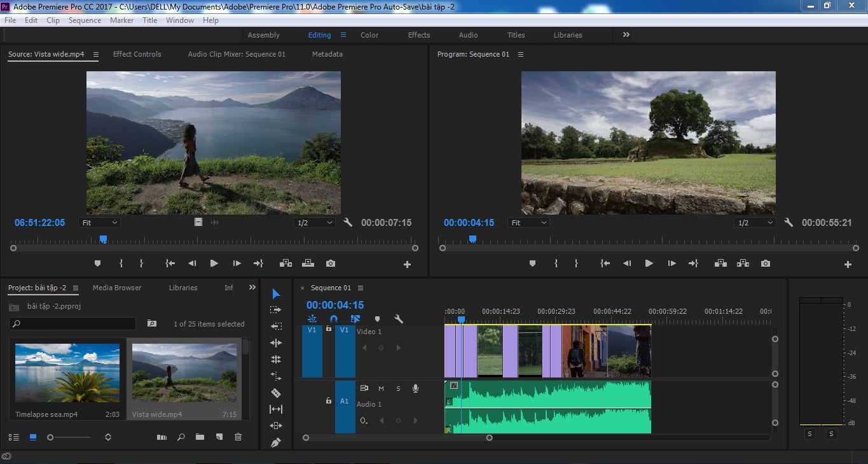Image resolution: width=868 pixels, height=464 pixels.
Task: Open Program monitor 1/2 resolution dropdown
Action: [755, 223]
